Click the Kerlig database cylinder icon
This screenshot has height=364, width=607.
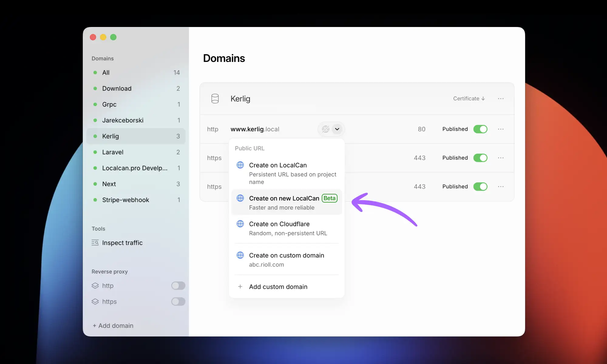coord(215,99)
